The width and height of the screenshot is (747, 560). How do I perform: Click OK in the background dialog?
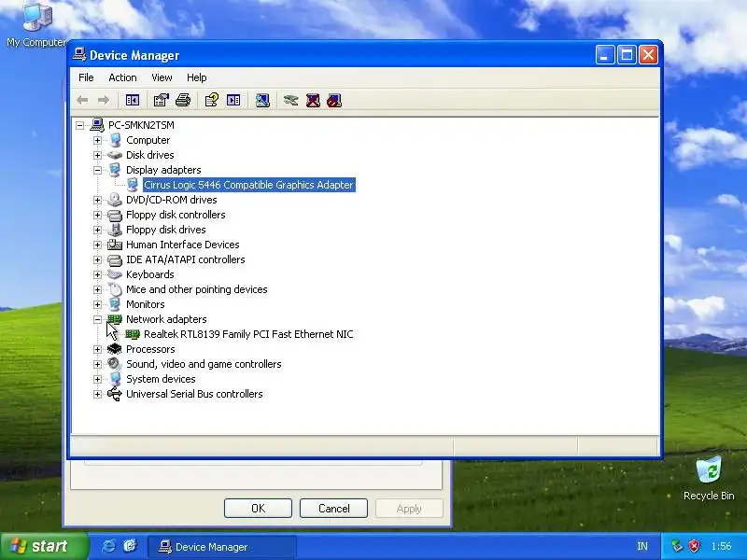tap(258, 509)
